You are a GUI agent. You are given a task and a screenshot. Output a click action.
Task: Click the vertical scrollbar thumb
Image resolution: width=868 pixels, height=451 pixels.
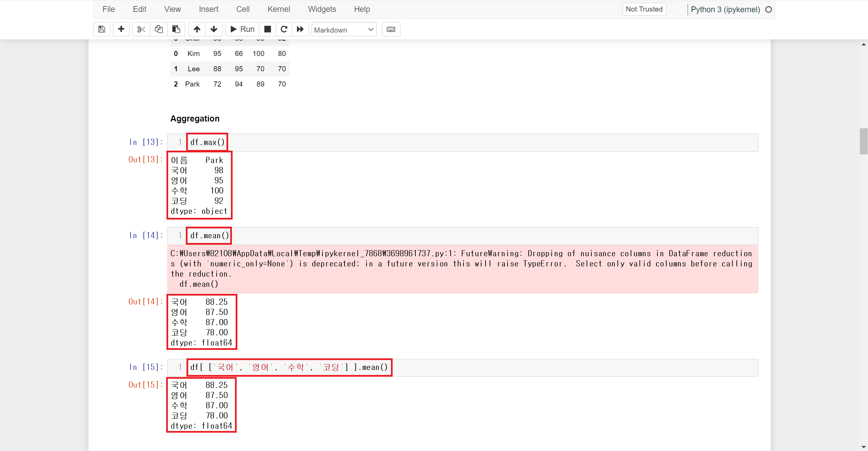click(864, 141)
